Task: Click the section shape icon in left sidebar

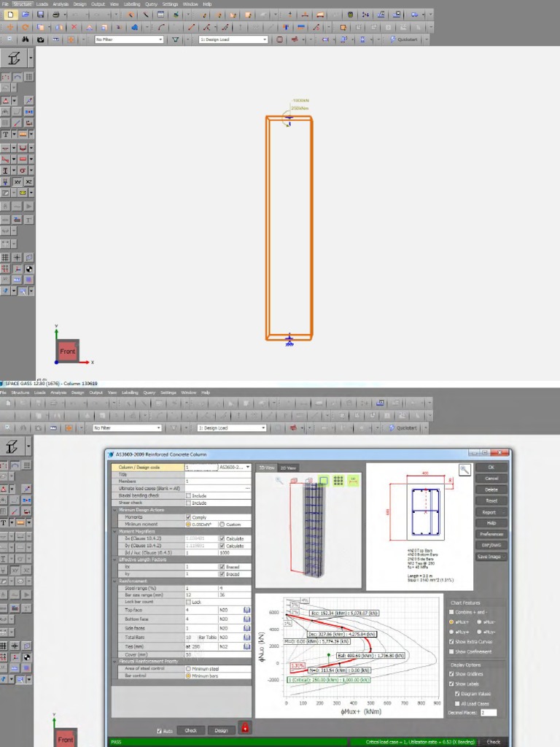Action: (15, 58)
